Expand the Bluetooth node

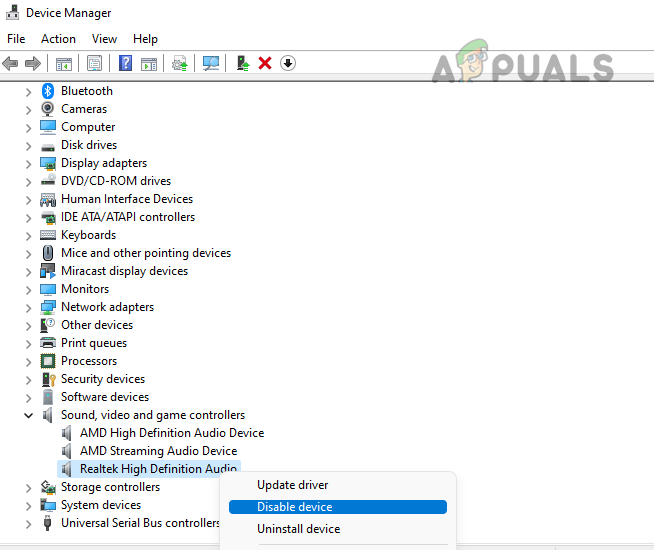(28, 92)
